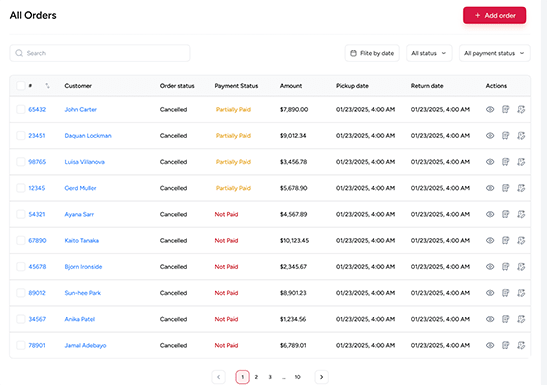Open customer John Carter's profile link
The width and height of the screenshot is (547, 385).
pyautogui.click(x=81, y=110)
